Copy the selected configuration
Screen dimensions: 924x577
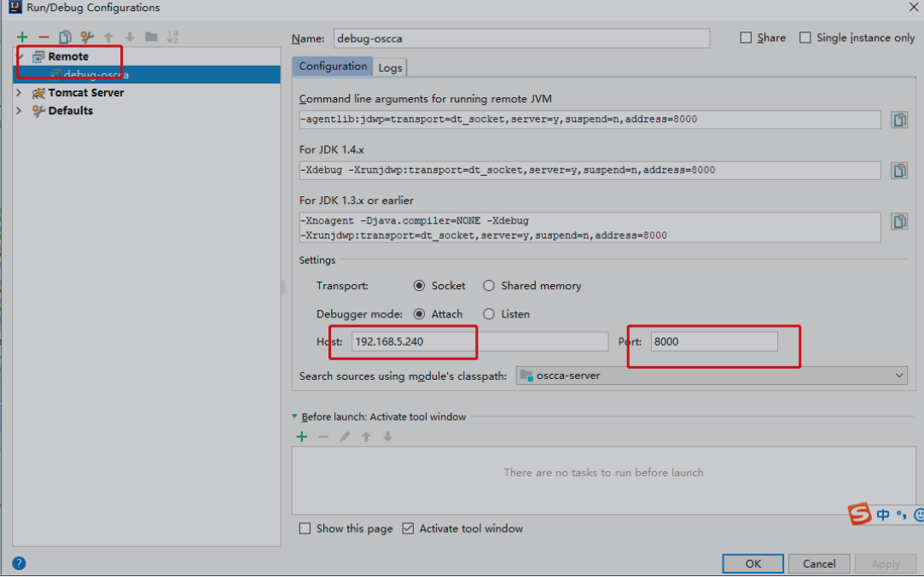(x=66, y=38)
